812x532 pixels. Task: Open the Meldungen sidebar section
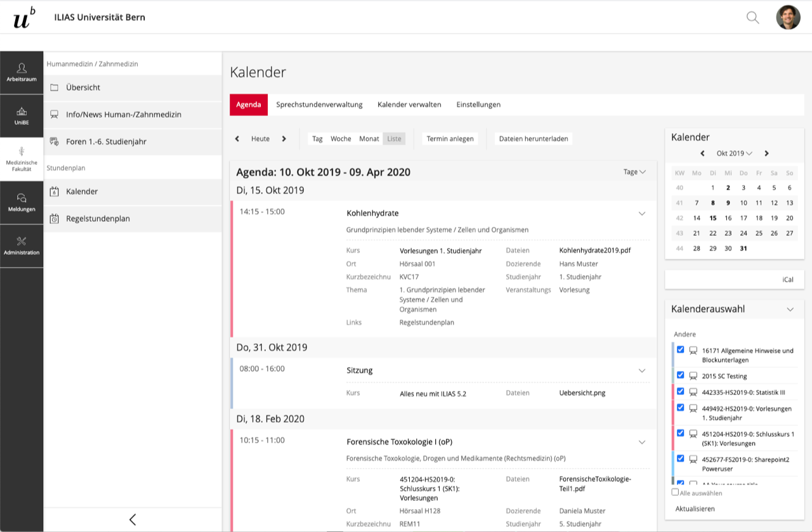22,203
